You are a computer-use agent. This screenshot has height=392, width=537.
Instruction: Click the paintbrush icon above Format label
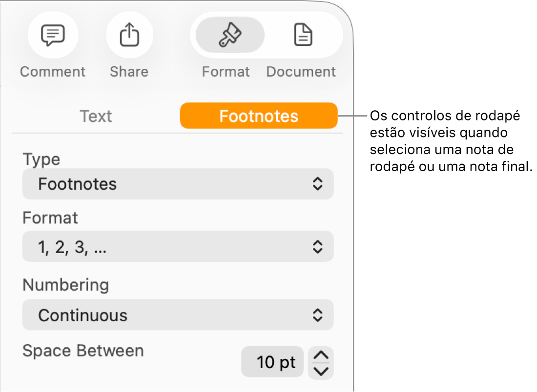click(229, 35)
